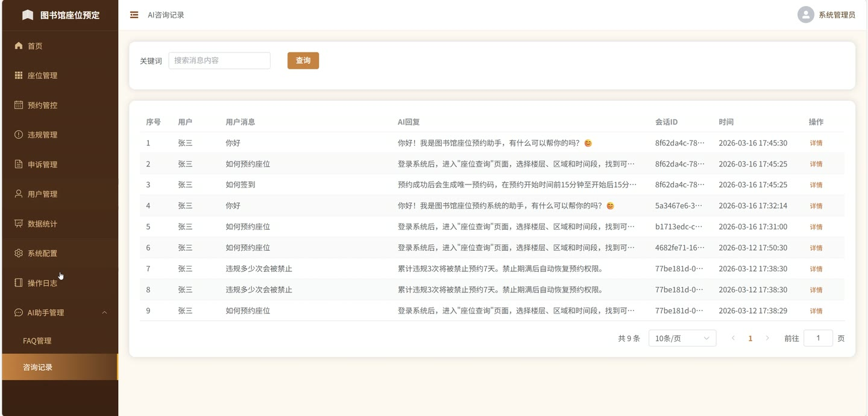Open 用户管理 menu item
868x416 pixels.
(59, 194)
